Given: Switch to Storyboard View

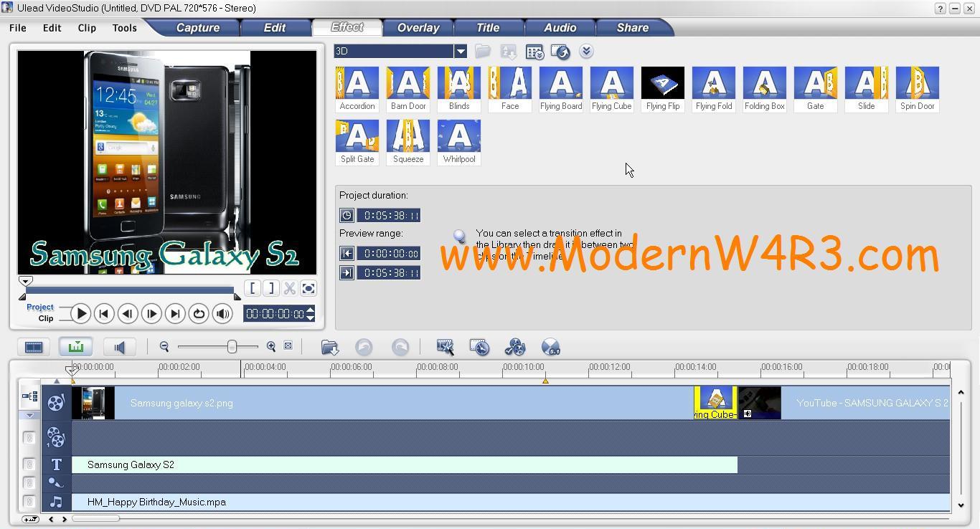Looking at the screenshot, I should point(34,347).
